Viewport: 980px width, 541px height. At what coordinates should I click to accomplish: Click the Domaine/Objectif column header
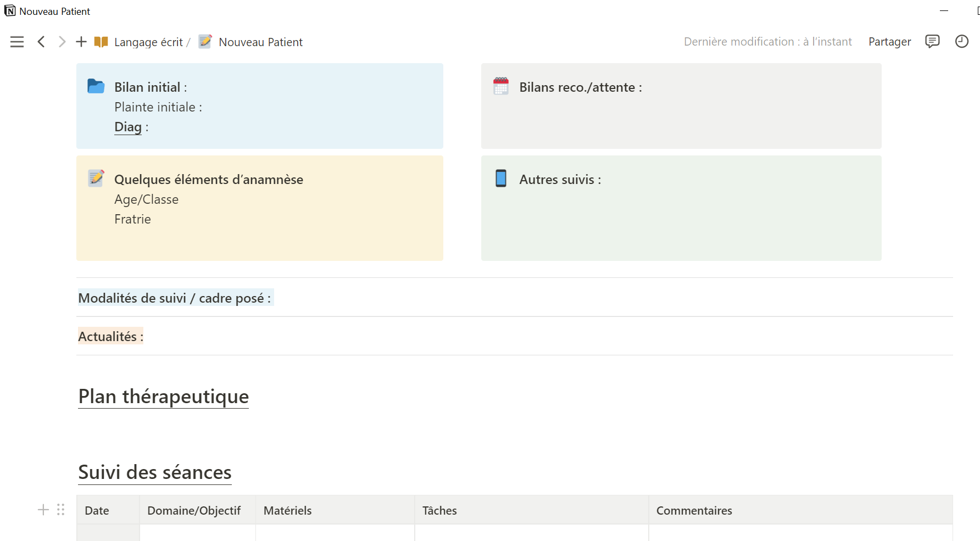point(194,511)
